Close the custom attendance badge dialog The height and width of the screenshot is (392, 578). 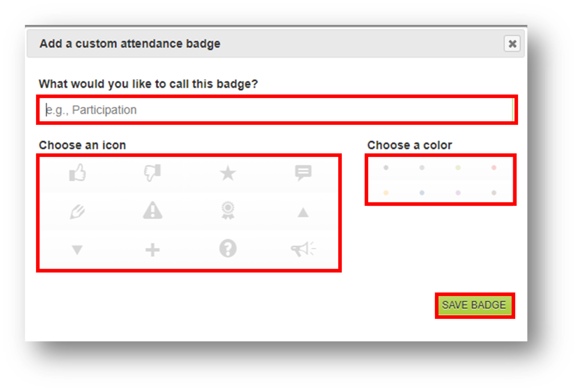512,44
